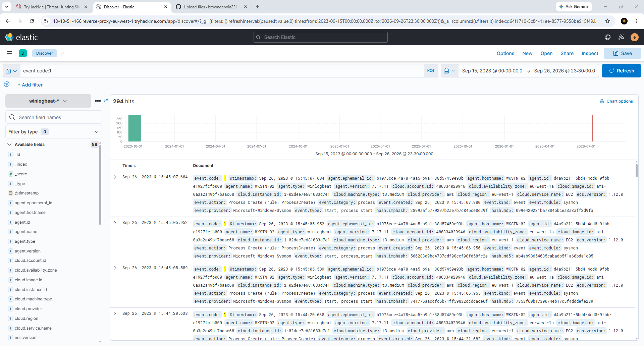Open the calendar quick date menu
644x346 pixels.
tap(449, 71)
